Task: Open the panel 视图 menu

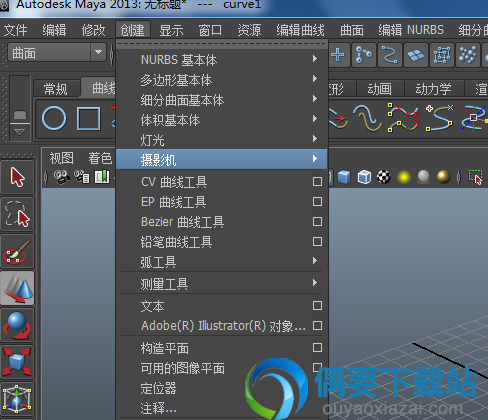Action: 62,158
